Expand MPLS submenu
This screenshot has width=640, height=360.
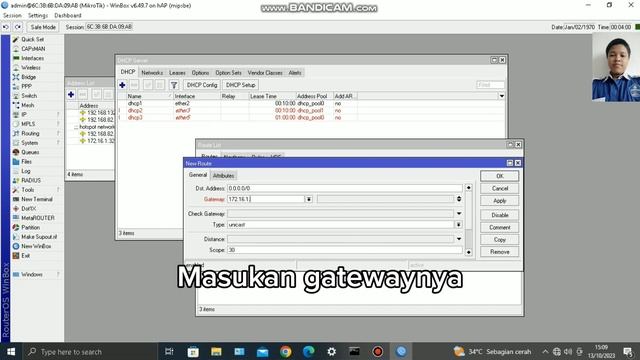point(37,124)
